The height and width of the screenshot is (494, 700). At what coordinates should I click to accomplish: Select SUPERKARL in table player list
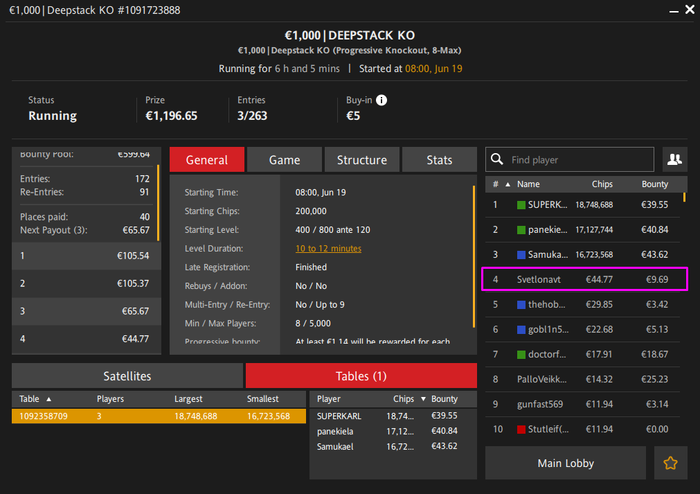393,416
